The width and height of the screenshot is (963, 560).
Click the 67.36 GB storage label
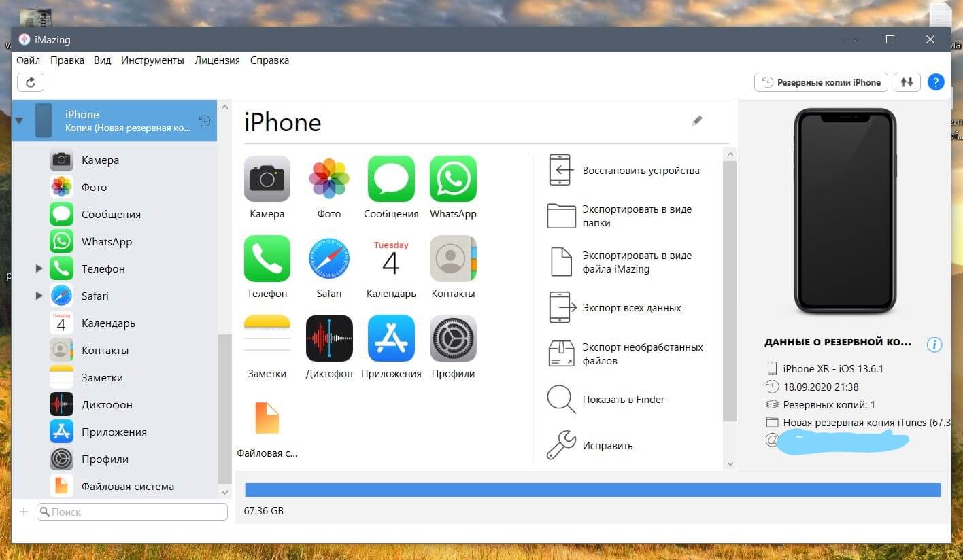point(264,510)
